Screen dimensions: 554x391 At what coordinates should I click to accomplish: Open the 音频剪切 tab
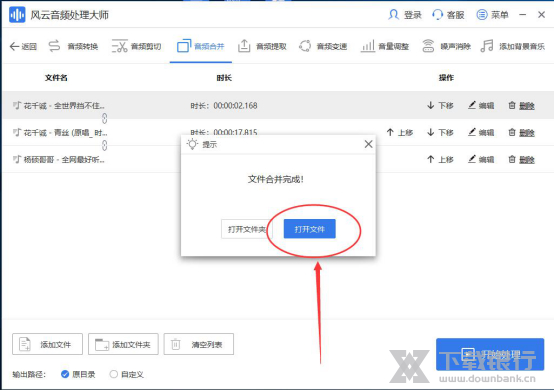point(136,46)
